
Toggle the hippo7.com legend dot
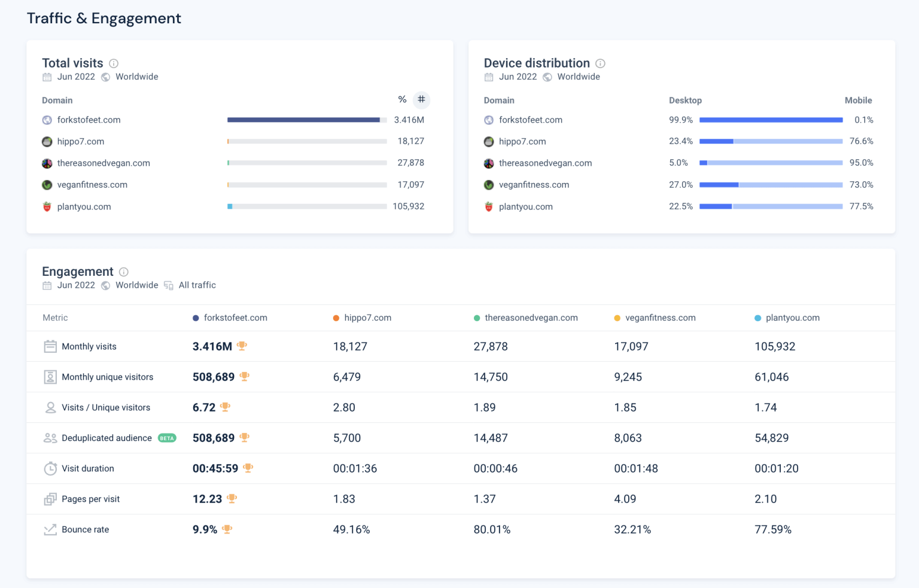336,318
